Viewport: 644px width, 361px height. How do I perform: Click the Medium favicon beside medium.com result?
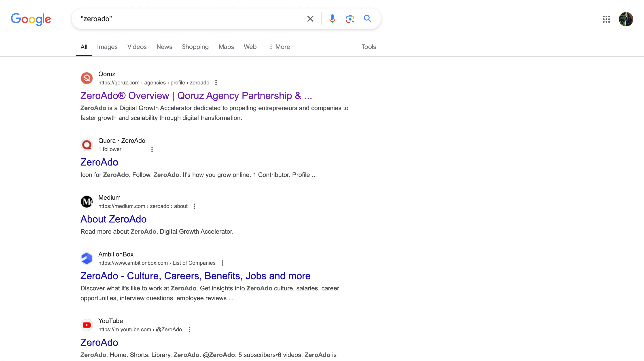[87, 201]
